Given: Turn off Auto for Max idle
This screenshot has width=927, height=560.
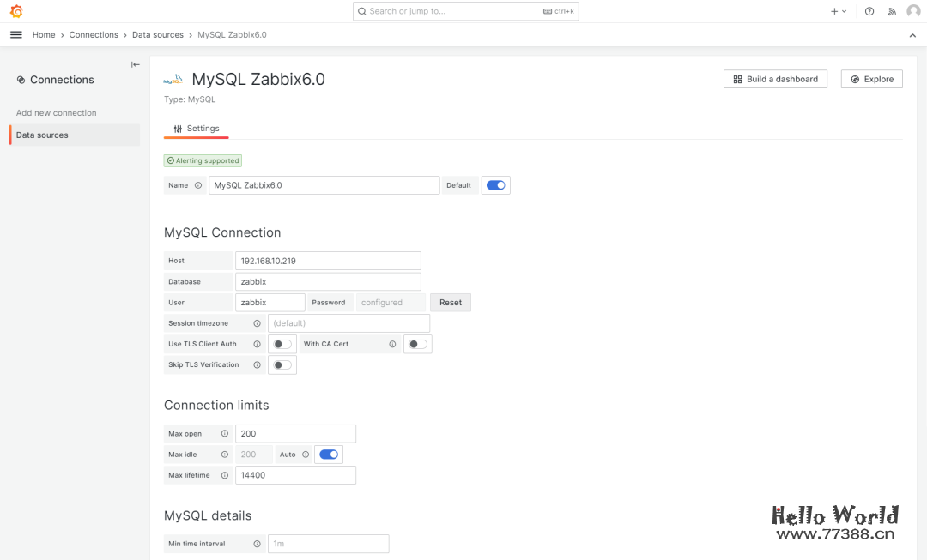Looking at the screenshot, I should [x=328, y=454].
